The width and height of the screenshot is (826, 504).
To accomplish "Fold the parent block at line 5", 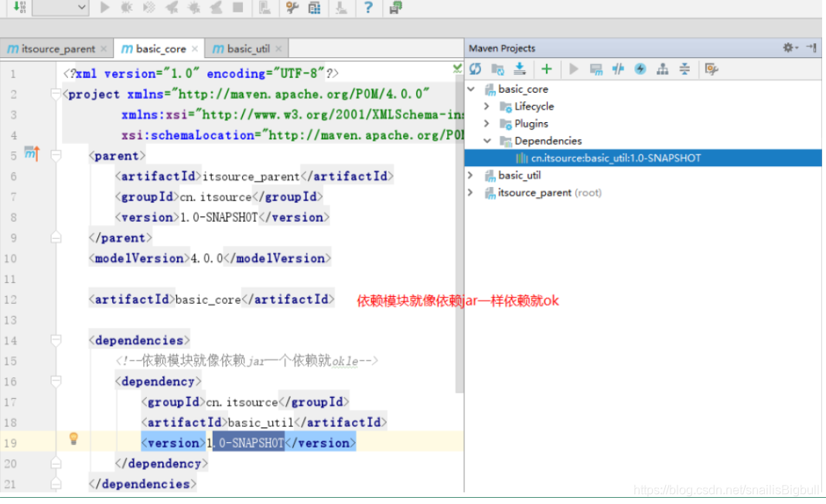I will 56,156.
